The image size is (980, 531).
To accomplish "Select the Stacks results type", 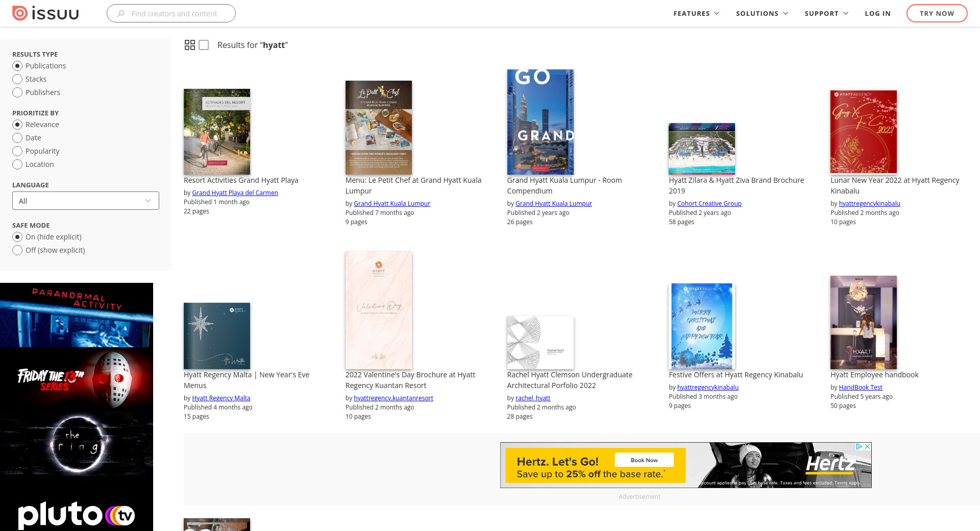I will point(17,79).
